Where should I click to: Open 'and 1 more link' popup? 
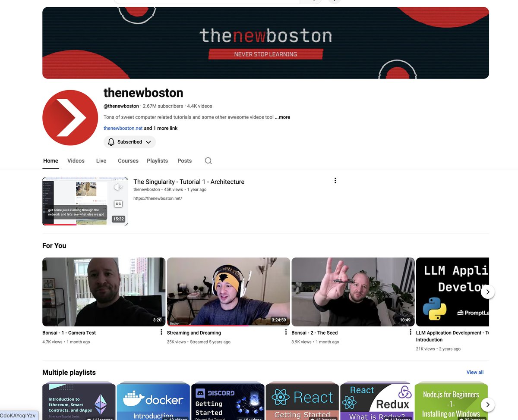(x=161, y=128)
